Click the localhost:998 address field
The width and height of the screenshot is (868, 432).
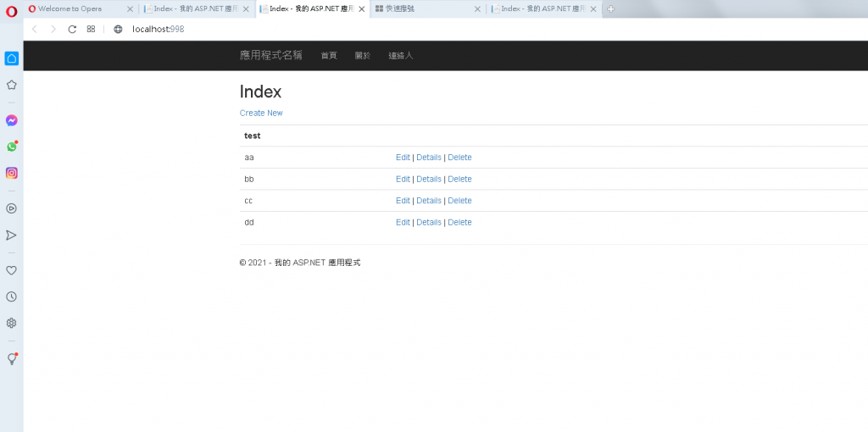click(x=158, y=30)
